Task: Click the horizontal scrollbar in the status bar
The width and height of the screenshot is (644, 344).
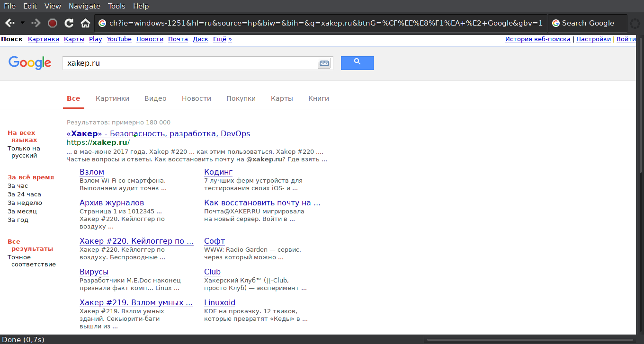Action: (528, 339)
